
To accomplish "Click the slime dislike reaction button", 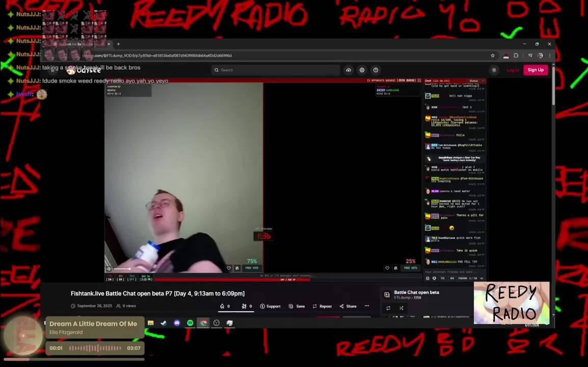I will 247,306.
